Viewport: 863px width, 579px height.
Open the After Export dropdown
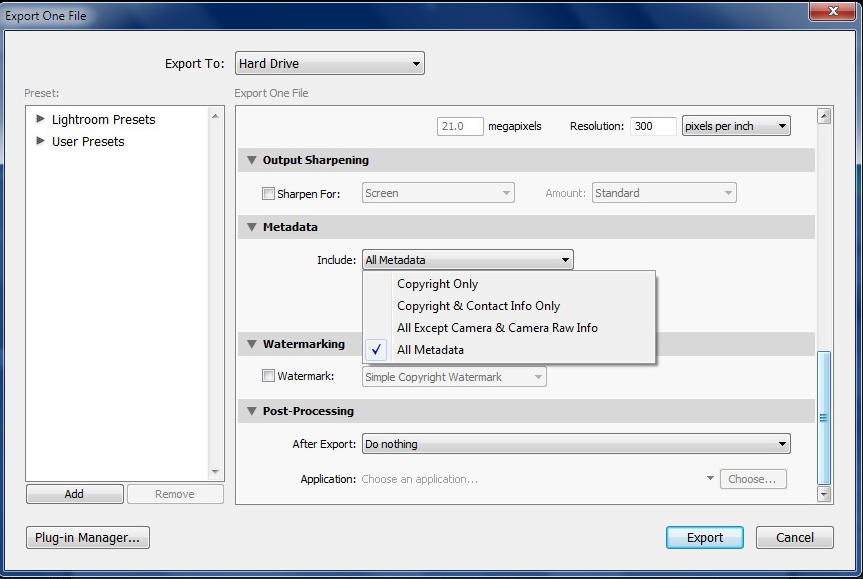(575, 444)
